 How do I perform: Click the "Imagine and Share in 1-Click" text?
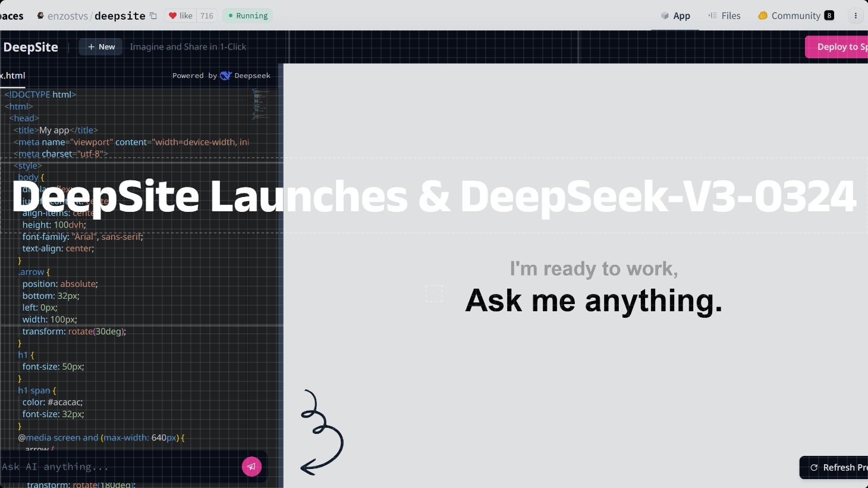(x=188, y=47)
